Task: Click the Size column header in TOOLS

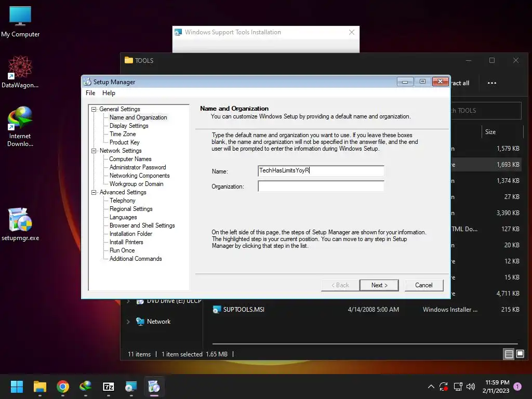Action: pos(502,132)
